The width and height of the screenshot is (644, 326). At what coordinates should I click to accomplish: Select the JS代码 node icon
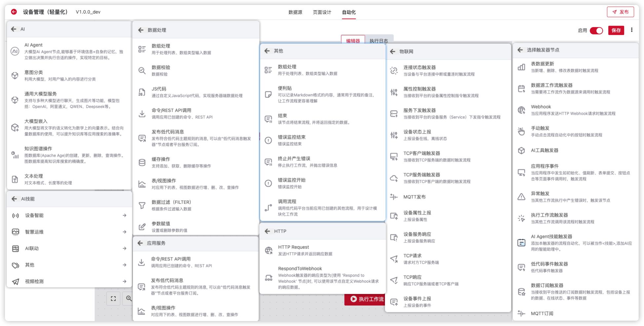[142, 92]
